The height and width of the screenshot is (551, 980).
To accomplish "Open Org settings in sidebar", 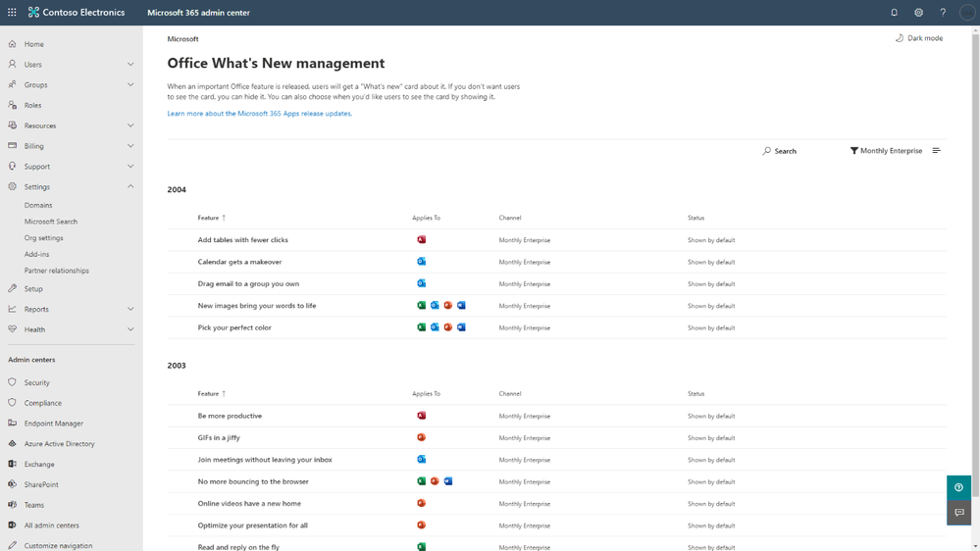I will coord(44,238).
